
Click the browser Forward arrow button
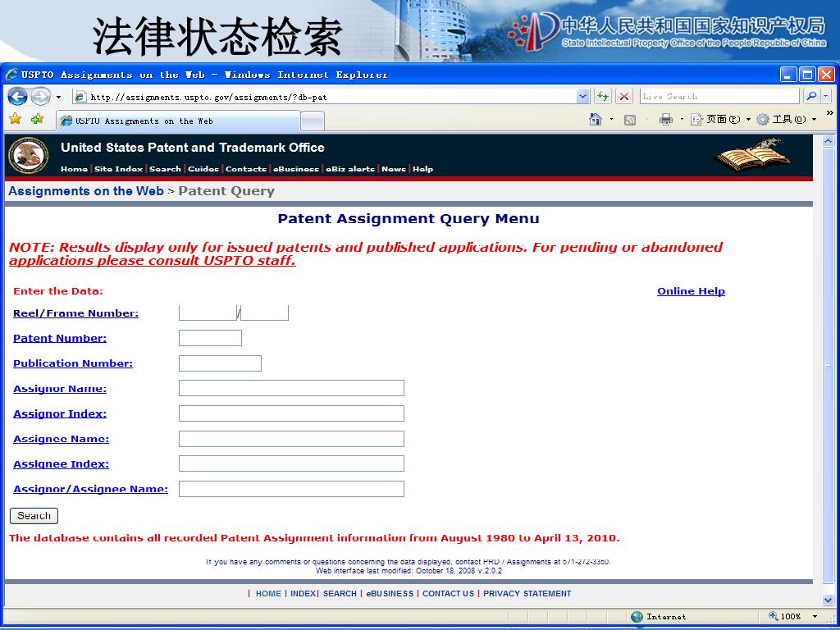(40, 97)
